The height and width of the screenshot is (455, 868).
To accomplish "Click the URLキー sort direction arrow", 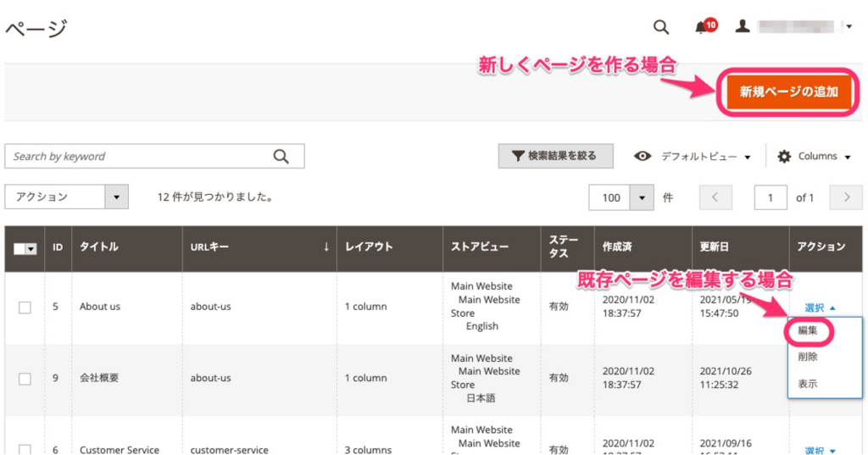I will [326, 247].
